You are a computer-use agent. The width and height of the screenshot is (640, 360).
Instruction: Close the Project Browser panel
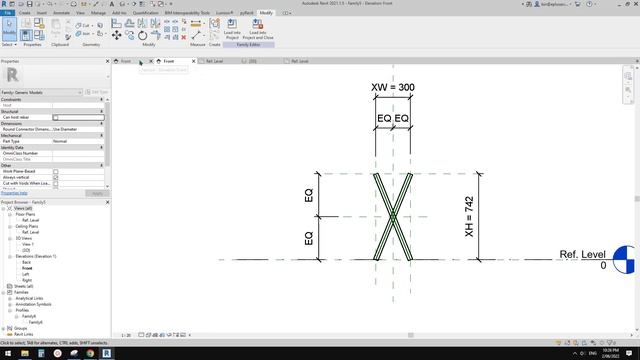pos(108,202)
